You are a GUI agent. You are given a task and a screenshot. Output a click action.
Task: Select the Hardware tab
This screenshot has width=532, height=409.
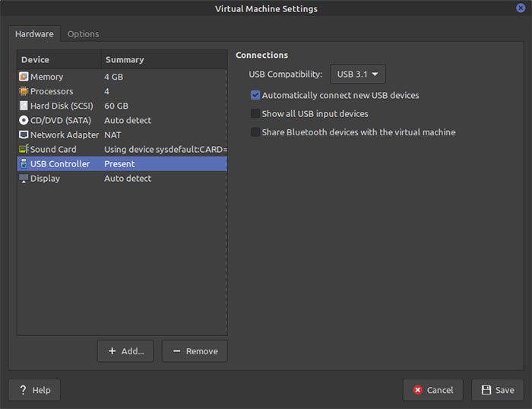point(34,34)
